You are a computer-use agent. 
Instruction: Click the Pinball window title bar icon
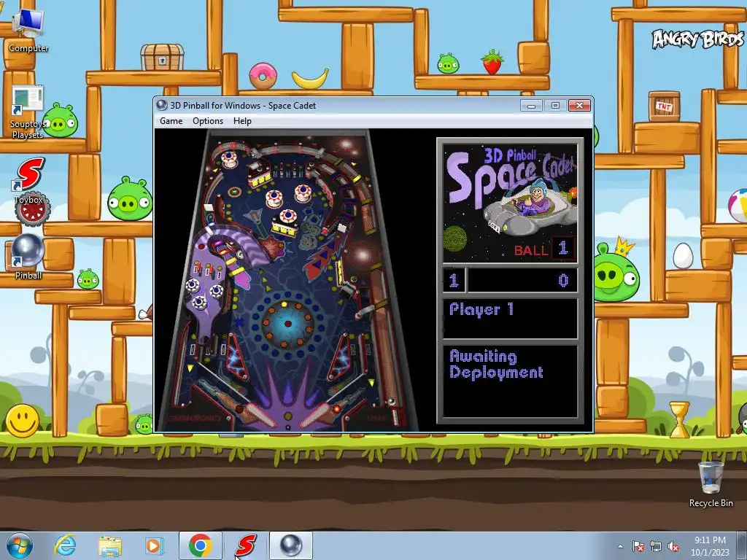162,105
